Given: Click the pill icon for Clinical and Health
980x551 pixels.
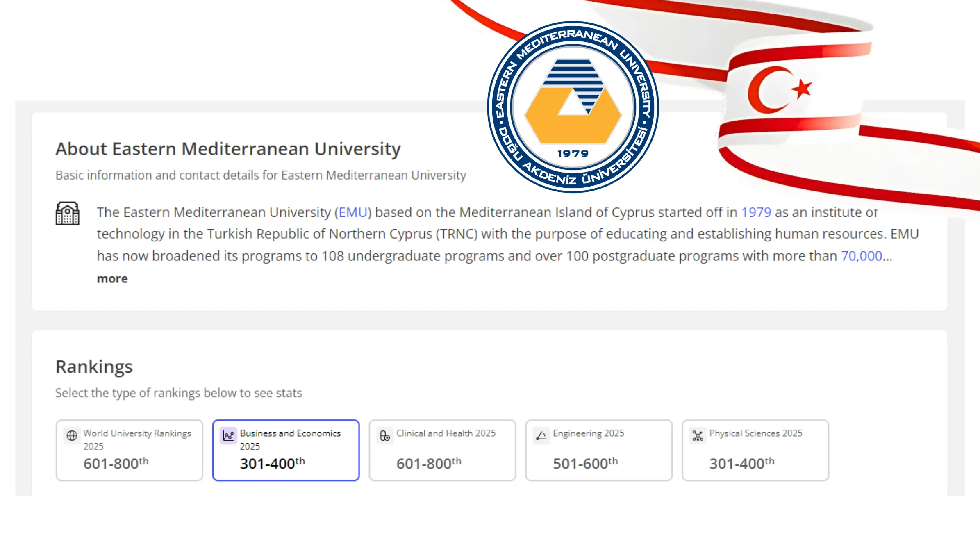Looking at the screenshot, I should [385, 435].
